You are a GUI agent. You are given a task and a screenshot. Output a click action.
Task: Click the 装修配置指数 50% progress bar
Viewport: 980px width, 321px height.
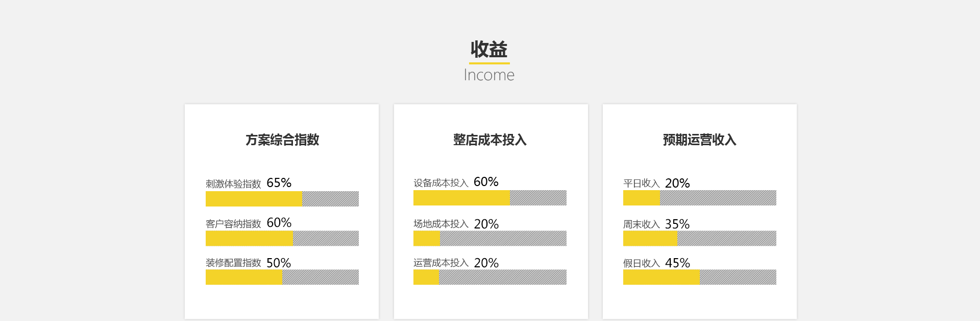[282, 277]
